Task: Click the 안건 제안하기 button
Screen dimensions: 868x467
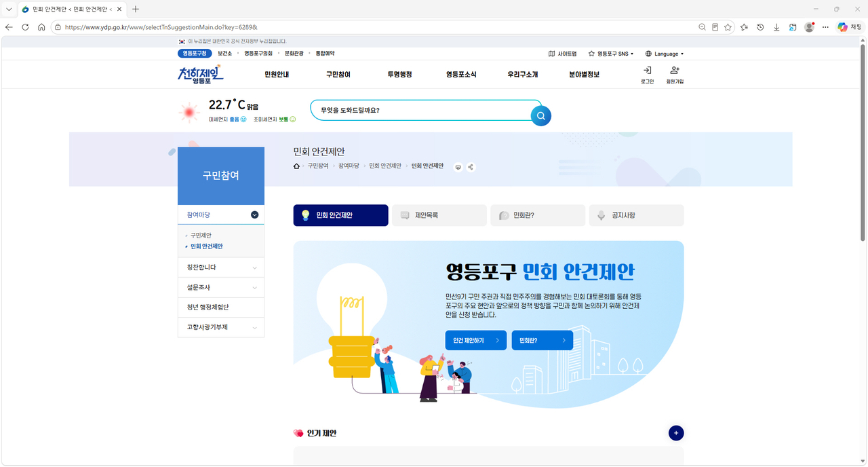Action: tap(476, 340)
